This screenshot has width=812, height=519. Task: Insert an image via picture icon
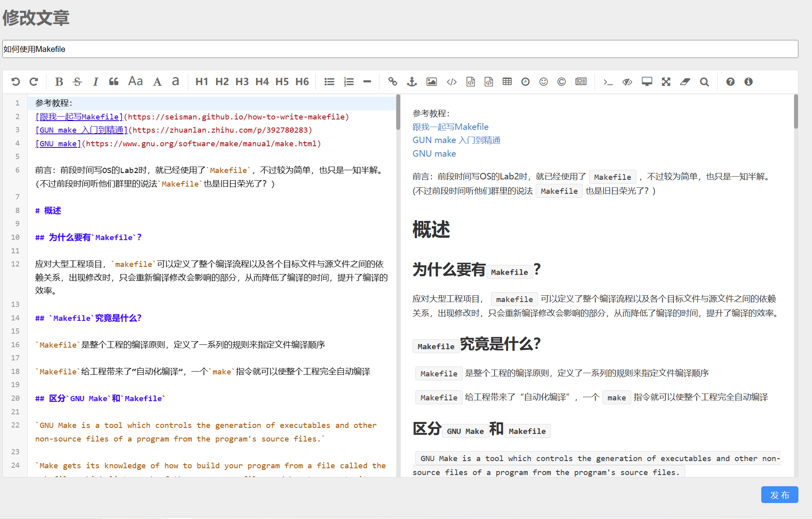431,82
